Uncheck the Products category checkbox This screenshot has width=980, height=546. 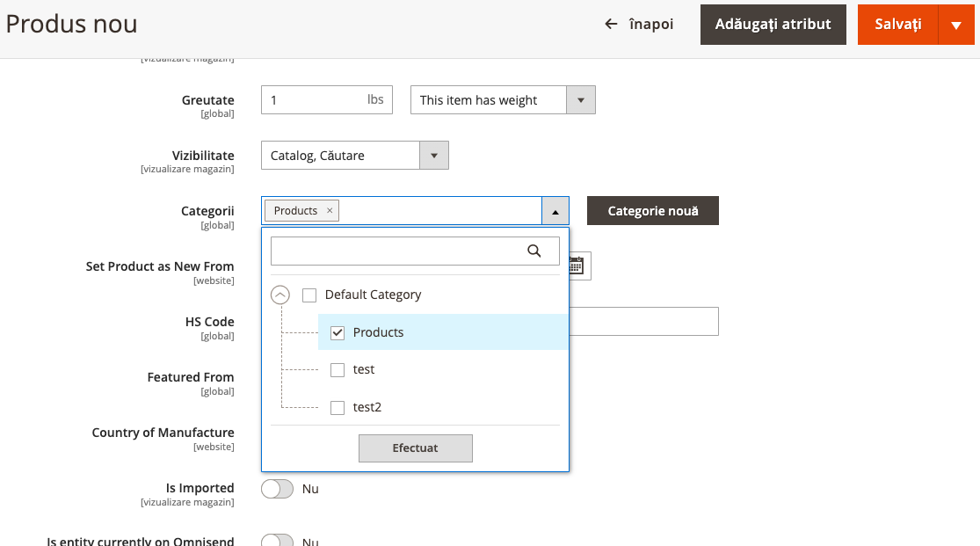click(x=338, y=332)
